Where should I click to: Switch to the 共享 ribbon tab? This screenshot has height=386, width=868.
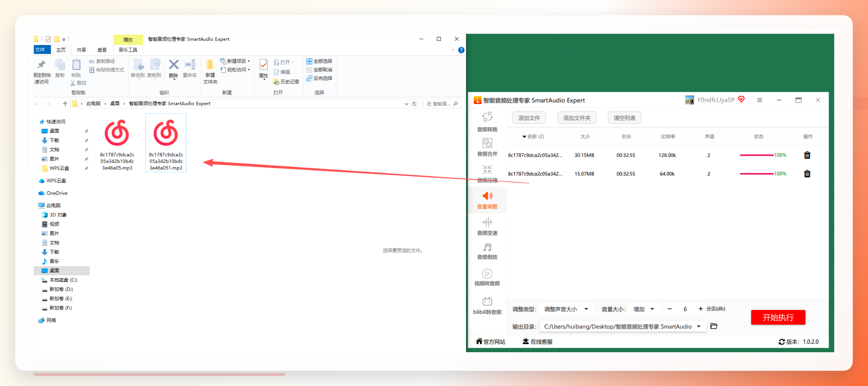81,50
